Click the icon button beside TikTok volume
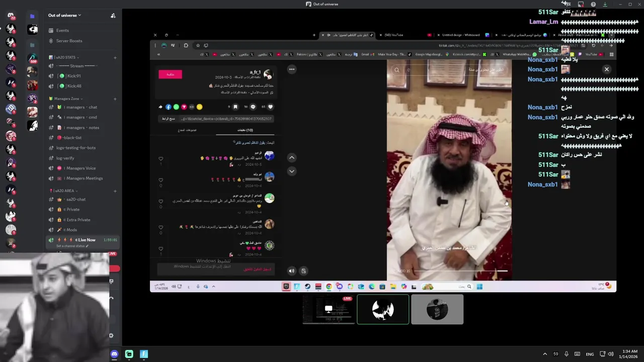This screenshot has height=362, width=644. [x=303, y=271]
